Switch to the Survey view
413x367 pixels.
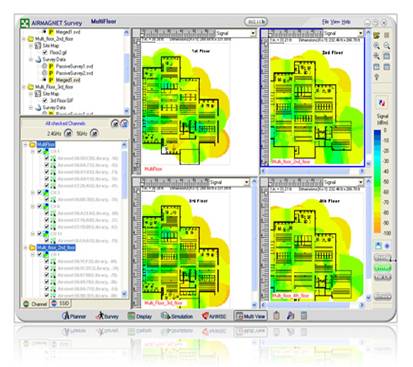107,316
